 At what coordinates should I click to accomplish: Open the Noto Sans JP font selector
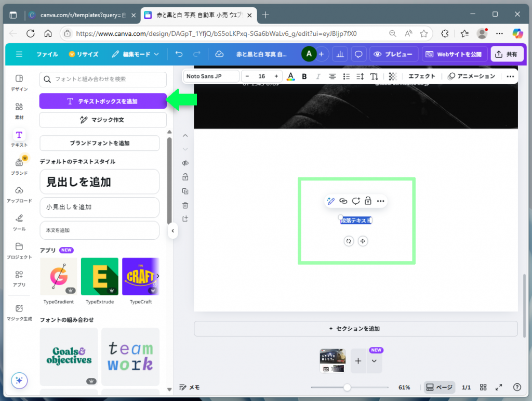(210, 76)
